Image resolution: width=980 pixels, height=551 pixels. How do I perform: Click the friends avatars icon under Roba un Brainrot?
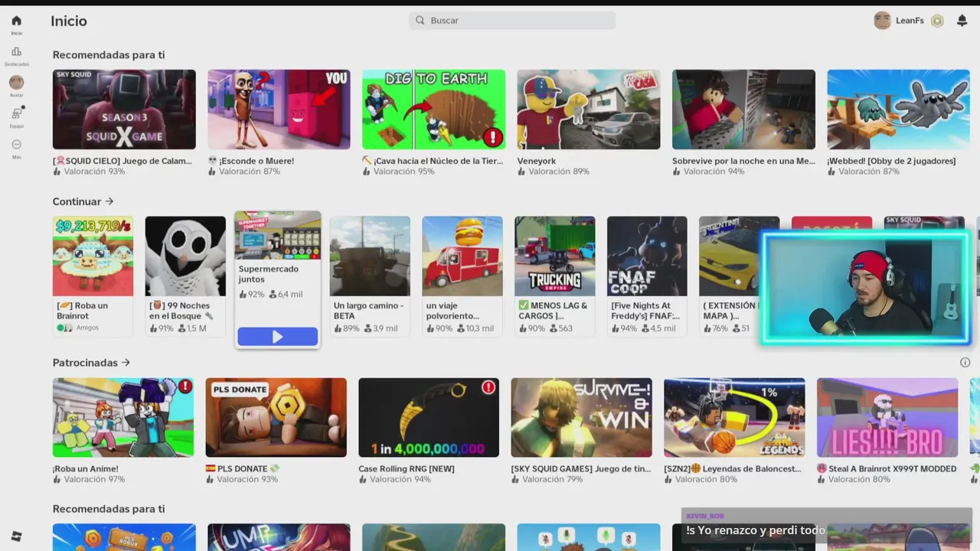point(64,328)
